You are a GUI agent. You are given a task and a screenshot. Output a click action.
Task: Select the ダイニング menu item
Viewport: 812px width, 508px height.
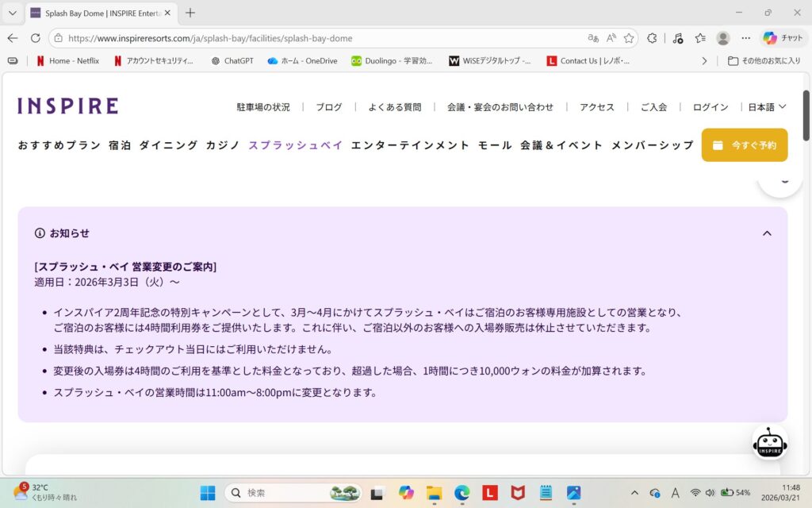coord(168,145)
